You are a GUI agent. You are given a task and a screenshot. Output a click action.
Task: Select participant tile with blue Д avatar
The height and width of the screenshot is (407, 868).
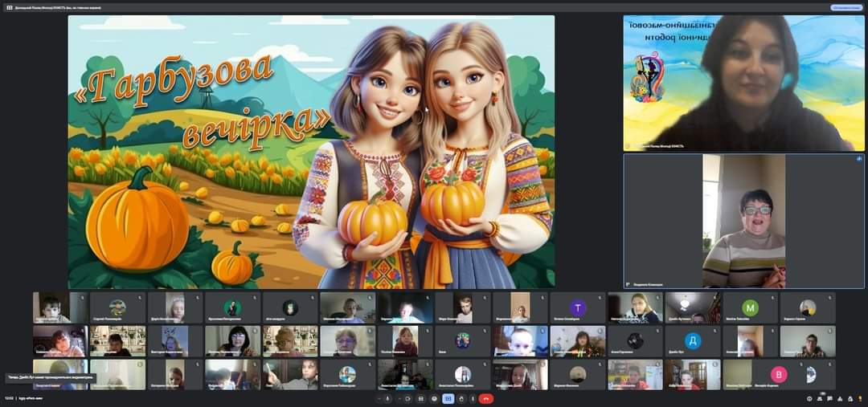[x=693, y=341]
